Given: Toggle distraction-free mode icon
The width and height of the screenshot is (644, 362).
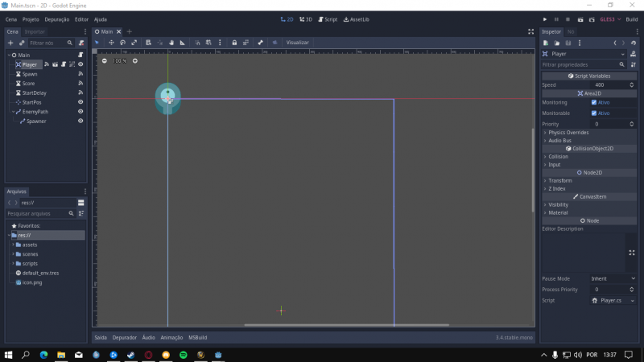Looking at the screenshot, I should tap(530, 31).
